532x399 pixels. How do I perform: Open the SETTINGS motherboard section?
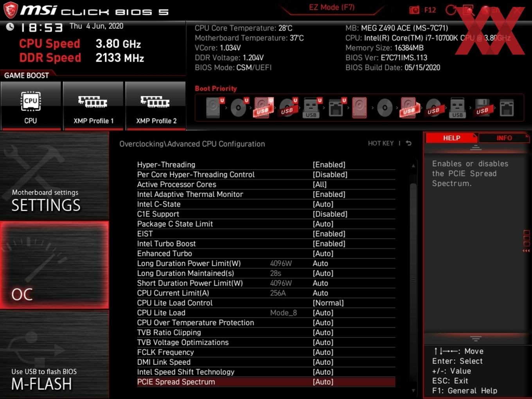54,176
